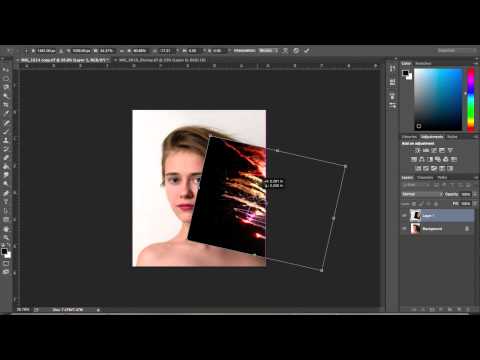Select the History Brush tool
The width and height of the screenshot is (480, 360).
6,148
